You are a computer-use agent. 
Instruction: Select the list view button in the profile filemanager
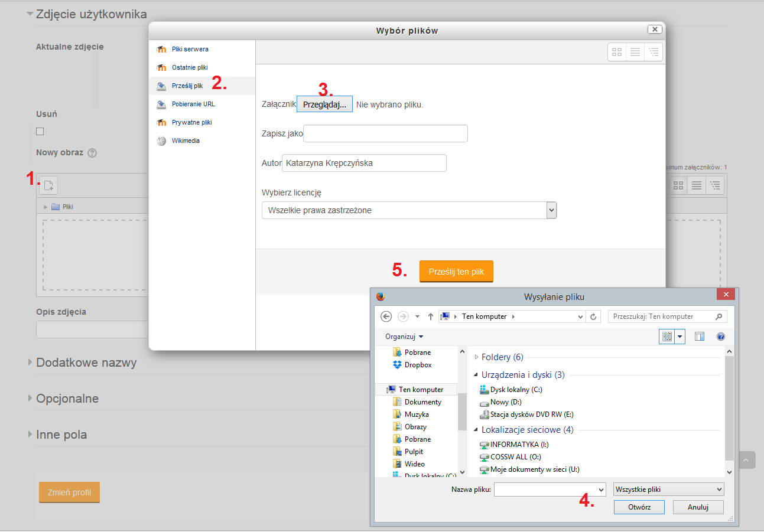(697, 185)
